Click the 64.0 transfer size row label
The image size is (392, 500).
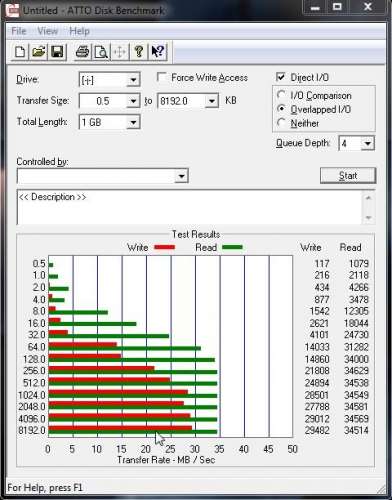coord(36,347)
